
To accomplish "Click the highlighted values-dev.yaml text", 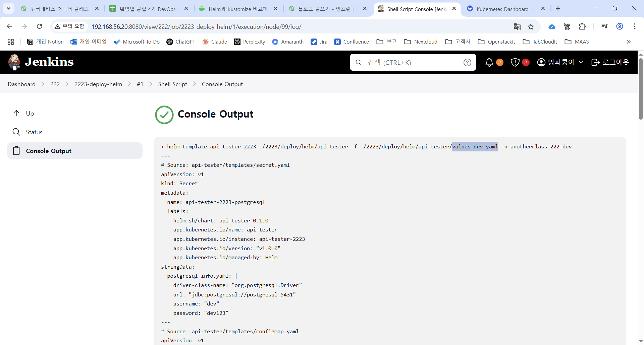I will point(475,147).
